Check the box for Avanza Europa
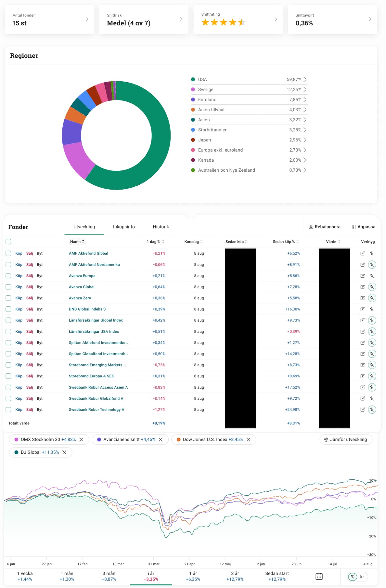The height and width of the screenshot is (588, 386). coord(8,276)
